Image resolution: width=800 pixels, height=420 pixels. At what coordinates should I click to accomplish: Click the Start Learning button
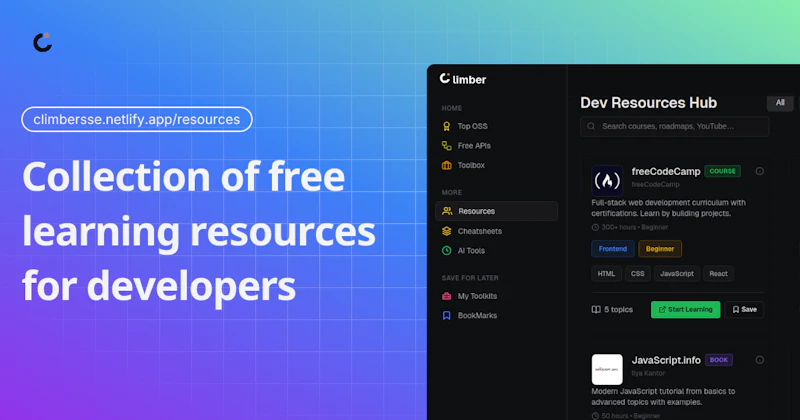coord(685,310)
